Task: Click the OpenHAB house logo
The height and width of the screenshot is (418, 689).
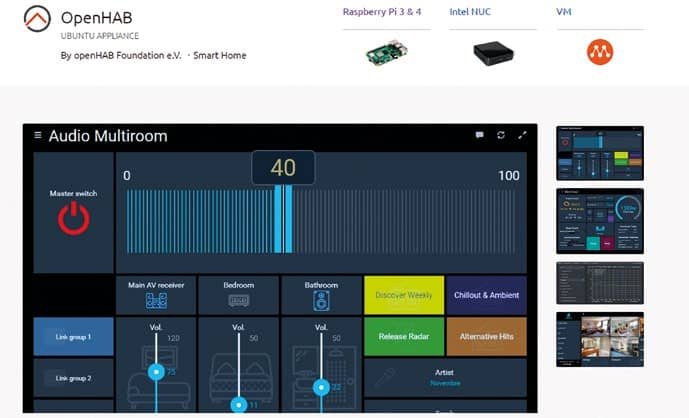Action: [37, 18]
